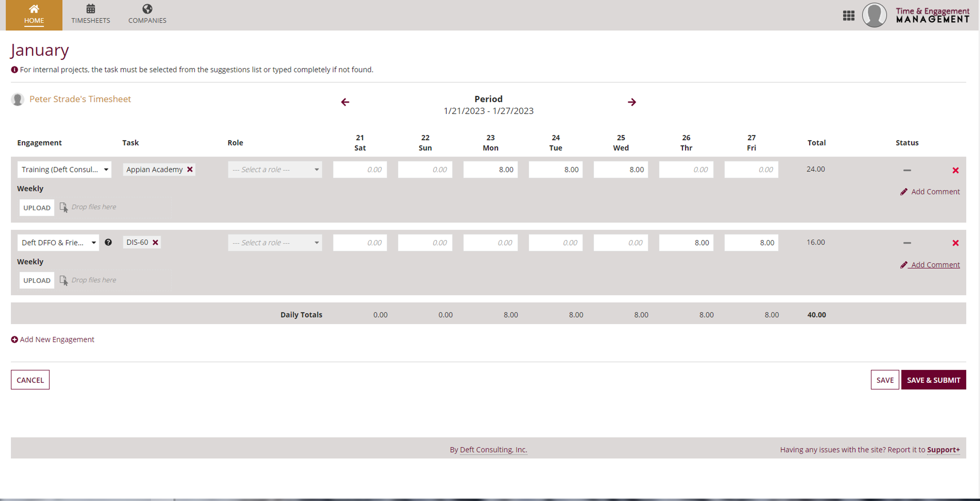
Task: Click the 24.00 Training row total
Action: click(x=816, y=169)
